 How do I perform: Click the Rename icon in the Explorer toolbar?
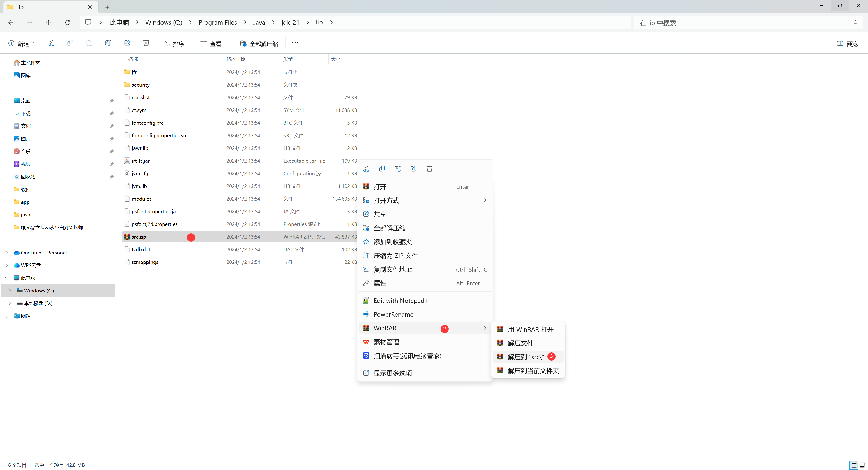coord(108,43)
